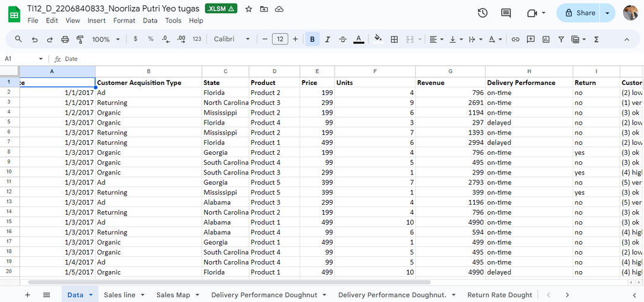This screenshot has width=644, height=302.
Task: Open the text color picker
Action: click(359, 39)
